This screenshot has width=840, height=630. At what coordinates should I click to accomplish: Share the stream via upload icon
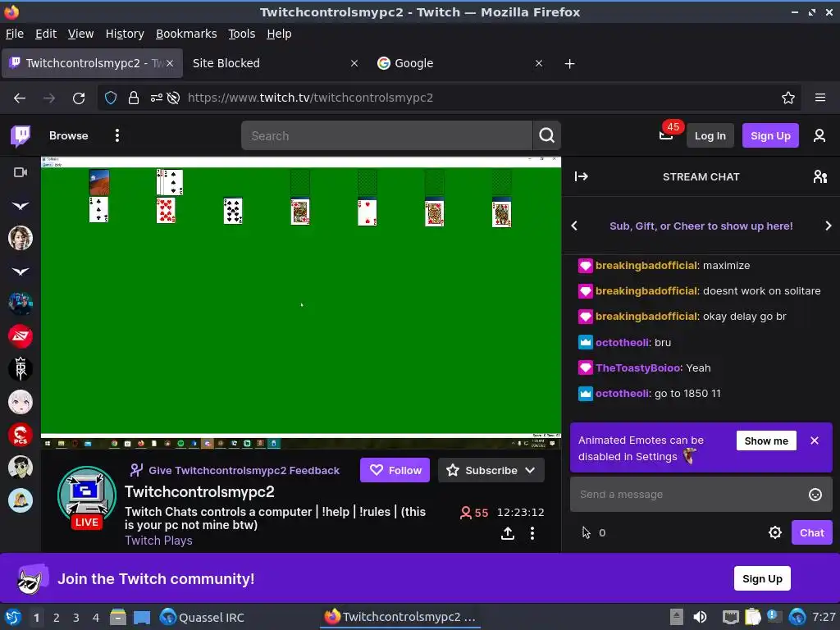(x=507, y=533)
